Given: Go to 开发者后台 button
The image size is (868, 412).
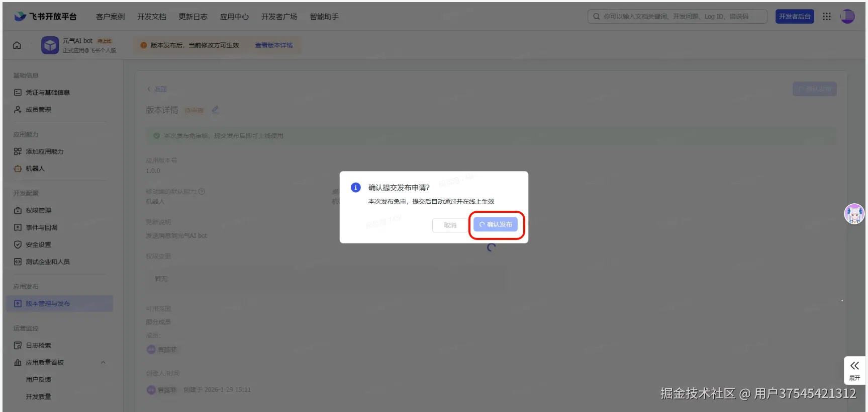Looking at the screenshot, I should point(795,17).
